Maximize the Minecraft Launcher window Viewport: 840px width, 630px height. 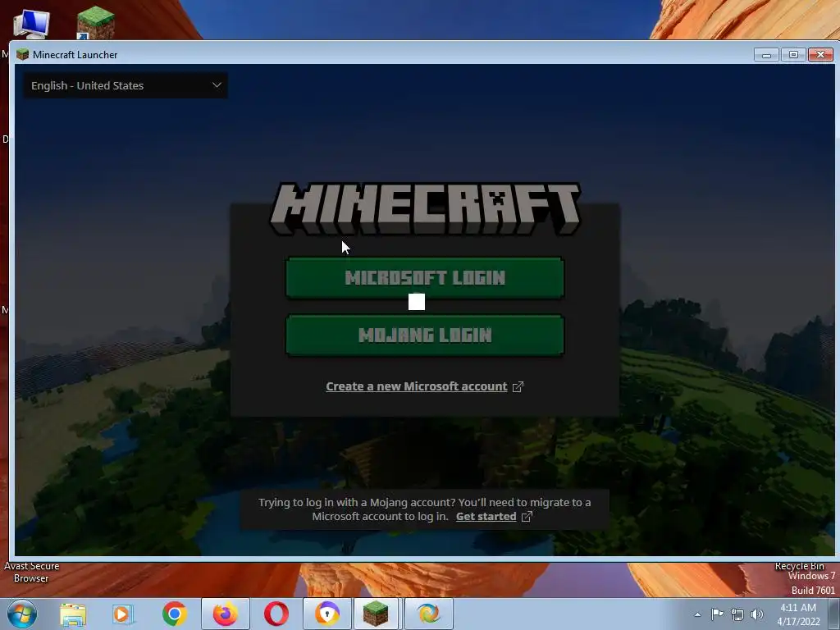(793, 55)
